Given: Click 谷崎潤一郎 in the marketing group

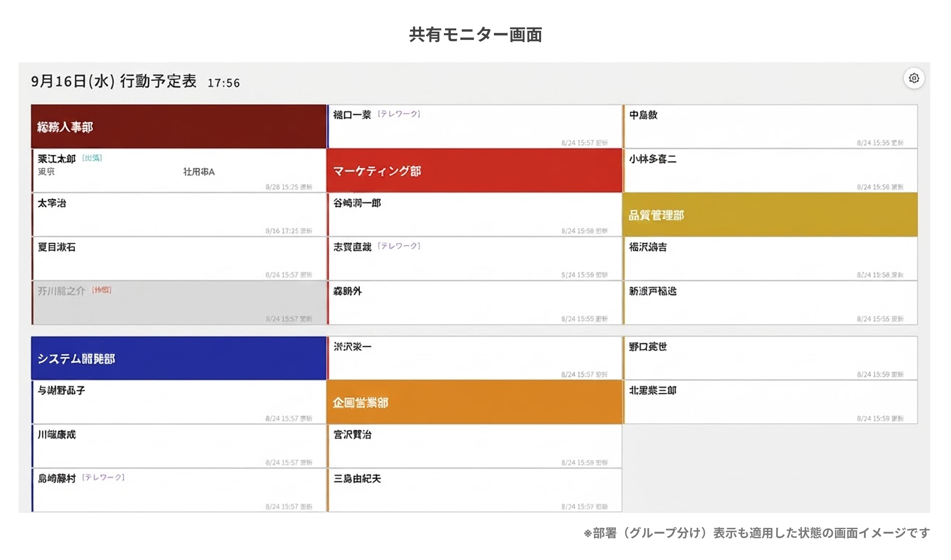Looking at the screenshot, I should coord(475,215).
